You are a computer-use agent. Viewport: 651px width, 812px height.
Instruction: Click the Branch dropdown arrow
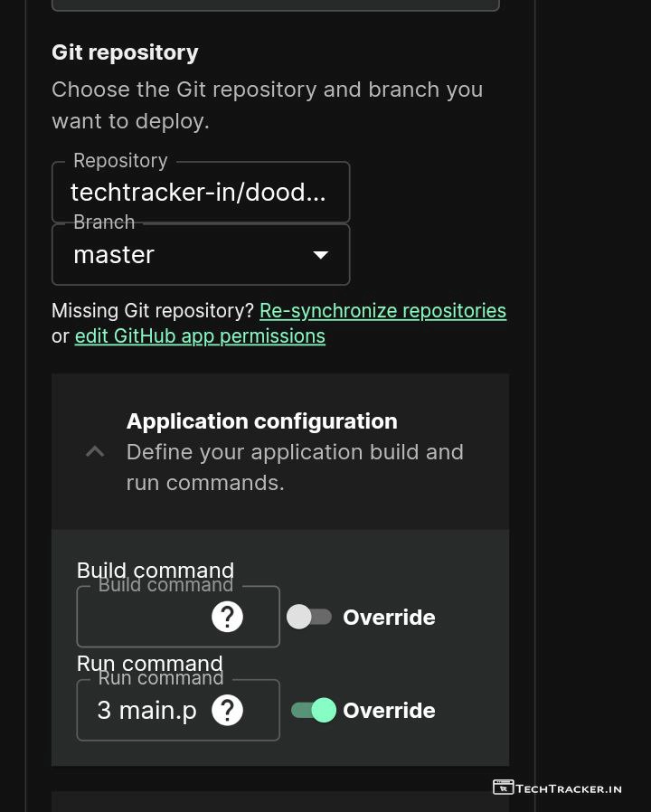click(x=321, y=255)
